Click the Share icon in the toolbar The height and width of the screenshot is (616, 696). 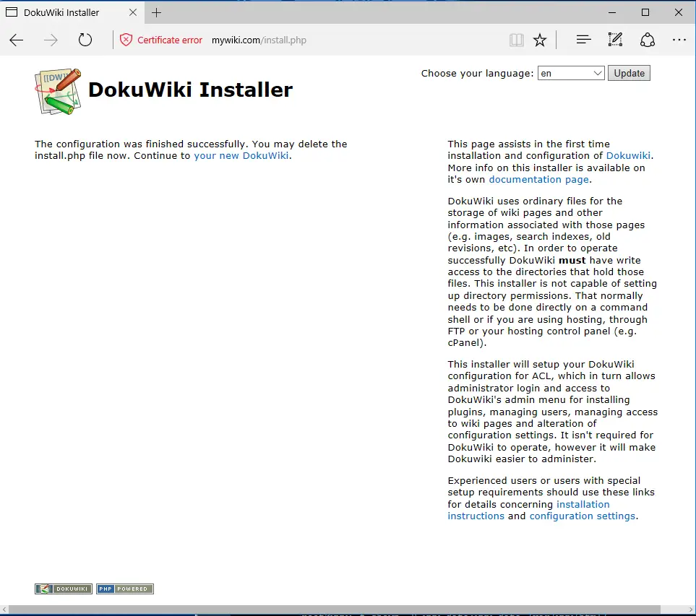(648, 40)
